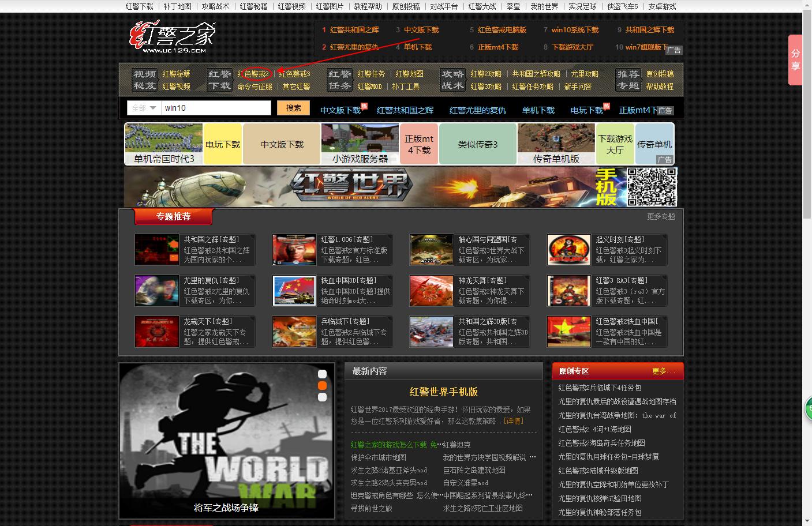
Task: Open the 帮助教程 link
Action: (x=660, y=87)
